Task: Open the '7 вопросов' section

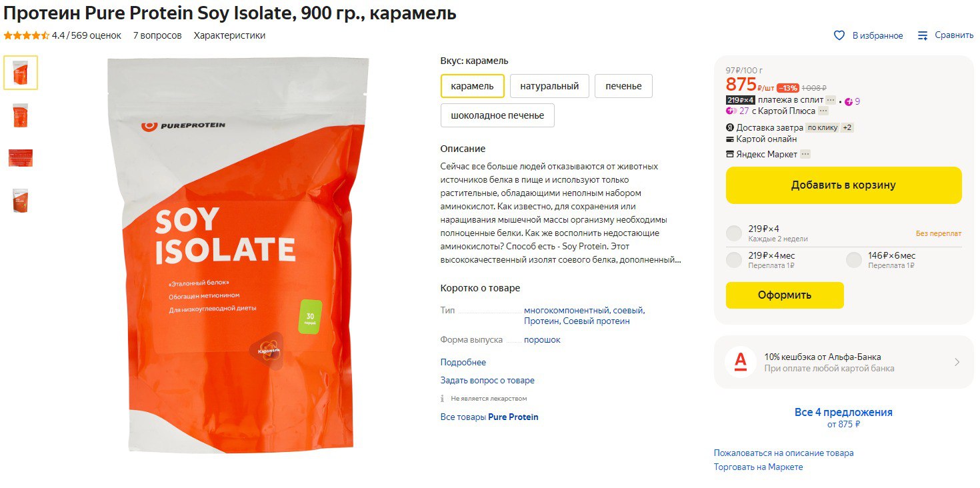Action: [157, 35]
